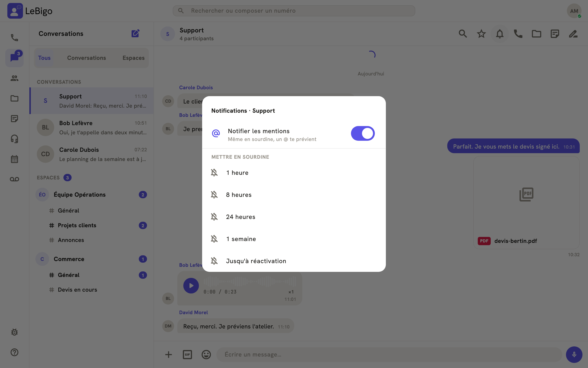Open the devis-bertin.pdf file name
588x368 pixels.
click(516, 241)
